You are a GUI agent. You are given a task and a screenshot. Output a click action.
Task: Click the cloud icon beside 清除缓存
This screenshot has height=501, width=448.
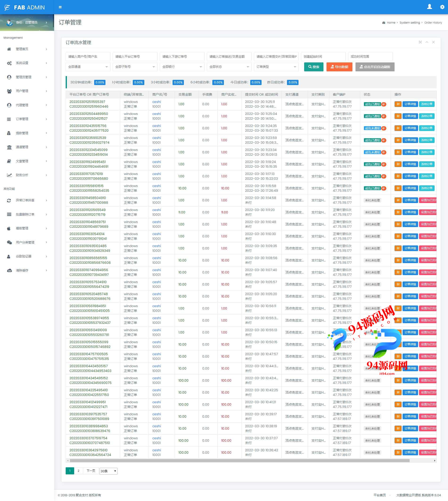tap(9, 270)
